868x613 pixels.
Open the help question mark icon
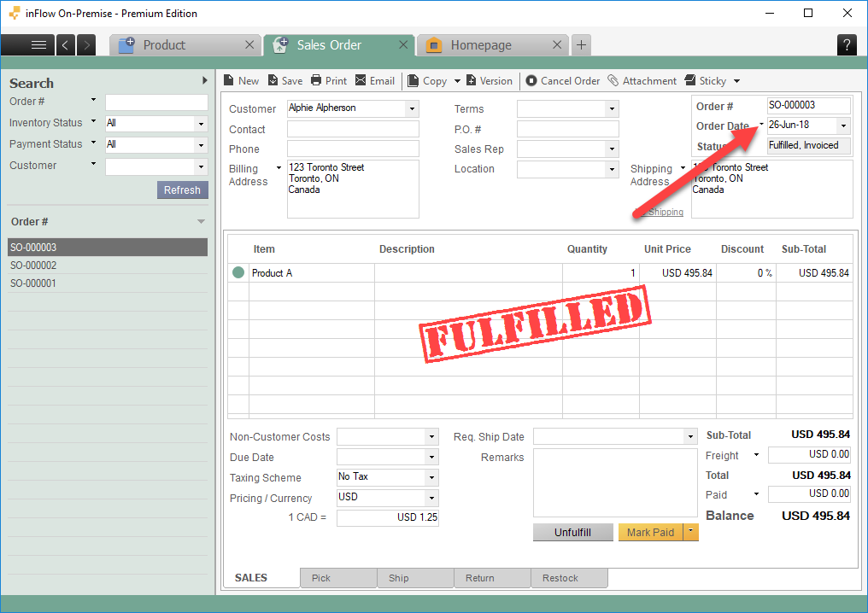click(x=847, y=45)
